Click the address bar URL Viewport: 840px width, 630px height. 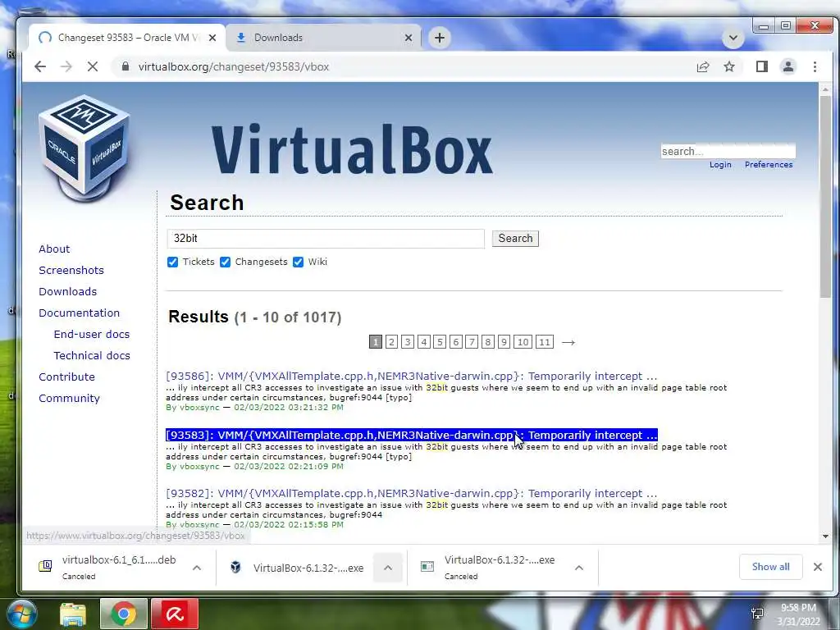pos(234,67)
